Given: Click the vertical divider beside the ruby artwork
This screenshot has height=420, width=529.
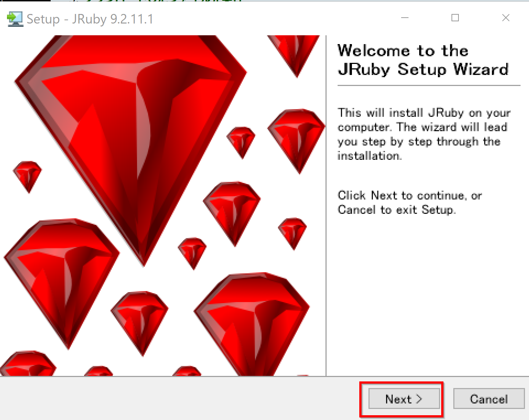Looking at the screenshot, I should click(x=326, y=206).
